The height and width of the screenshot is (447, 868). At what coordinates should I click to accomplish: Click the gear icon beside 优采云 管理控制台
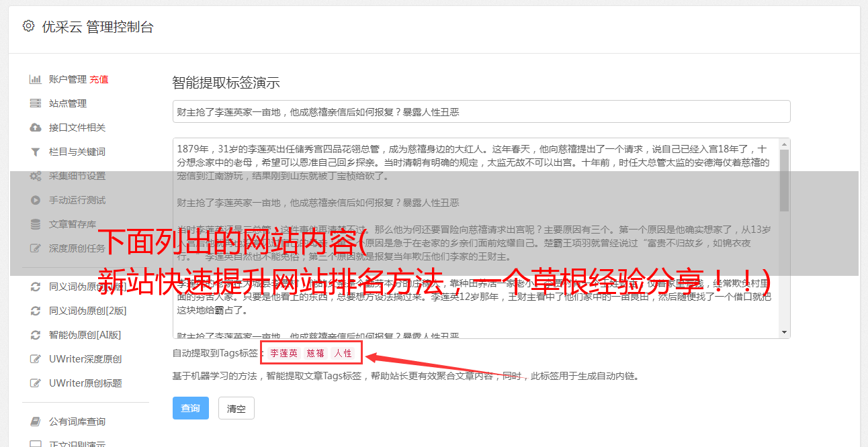(28, 26)
